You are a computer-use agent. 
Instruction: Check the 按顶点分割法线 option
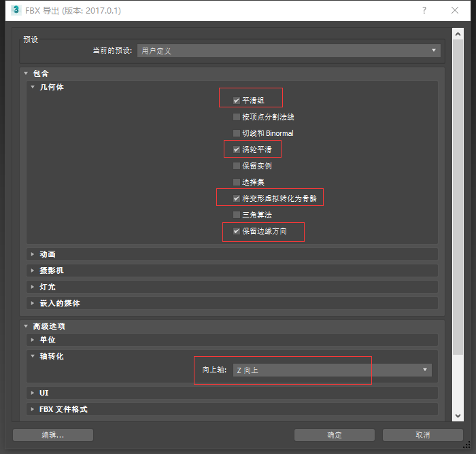point(237,117)
